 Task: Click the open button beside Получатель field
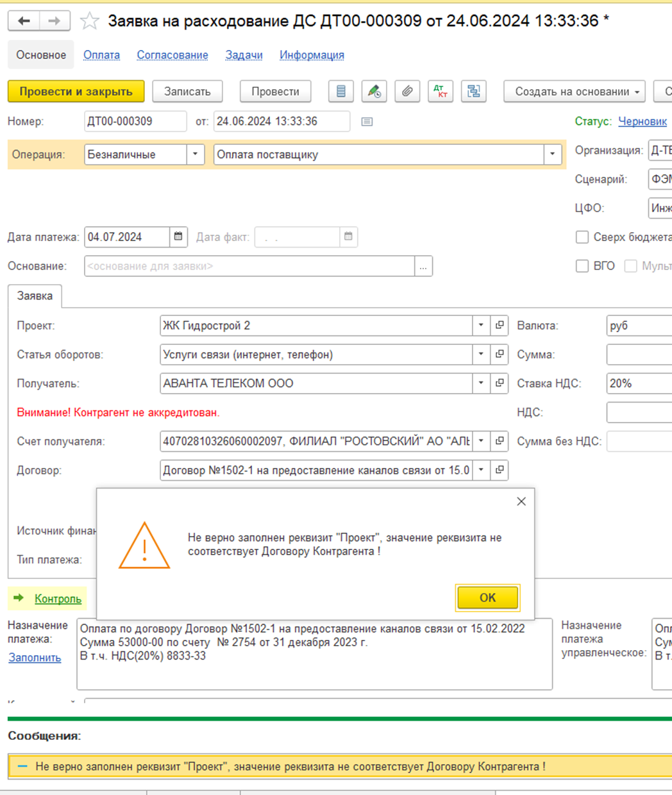pyautogui.click(x=500, y=383)
